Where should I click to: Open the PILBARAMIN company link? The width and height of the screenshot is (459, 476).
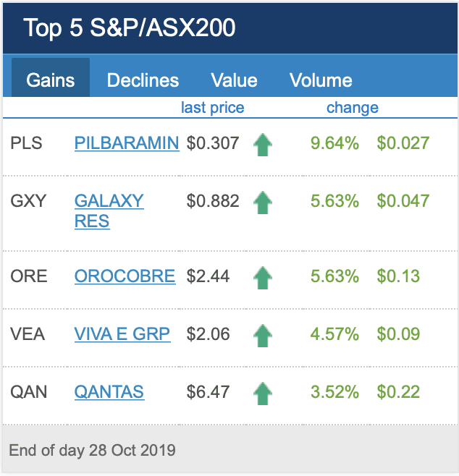pyautogui.click(x=127, y=143)
